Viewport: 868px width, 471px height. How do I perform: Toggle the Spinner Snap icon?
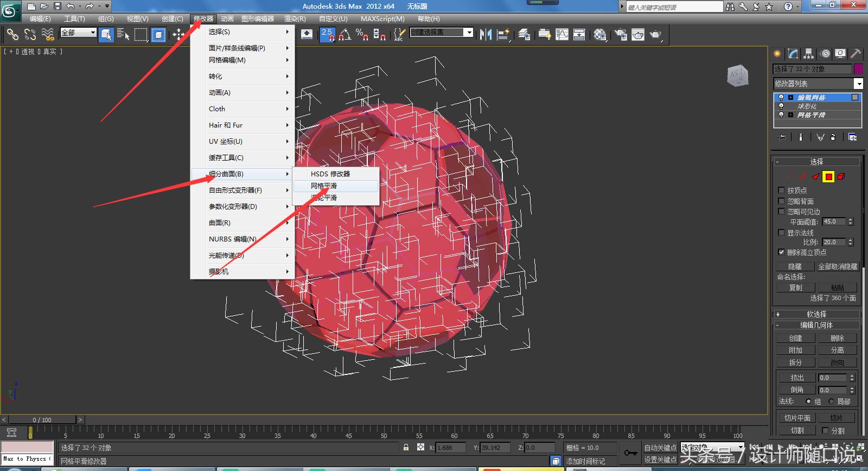pyautogui.click(x=380, y=35)
